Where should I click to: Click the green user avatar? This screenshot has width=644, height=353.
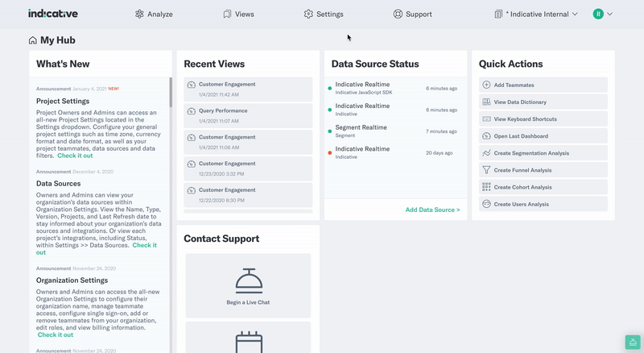pos(598,14)
